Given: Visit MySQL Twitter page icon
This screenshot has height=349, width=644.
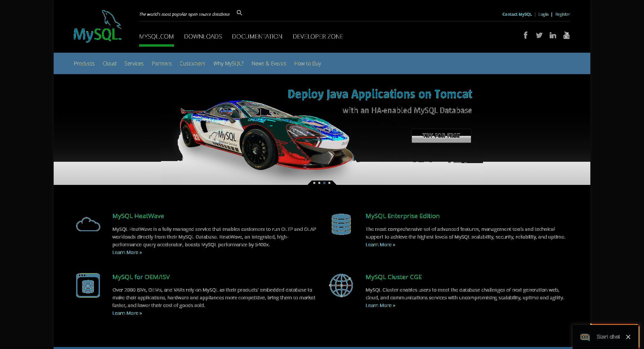Looking at the screenshot, I should point(539,35).
